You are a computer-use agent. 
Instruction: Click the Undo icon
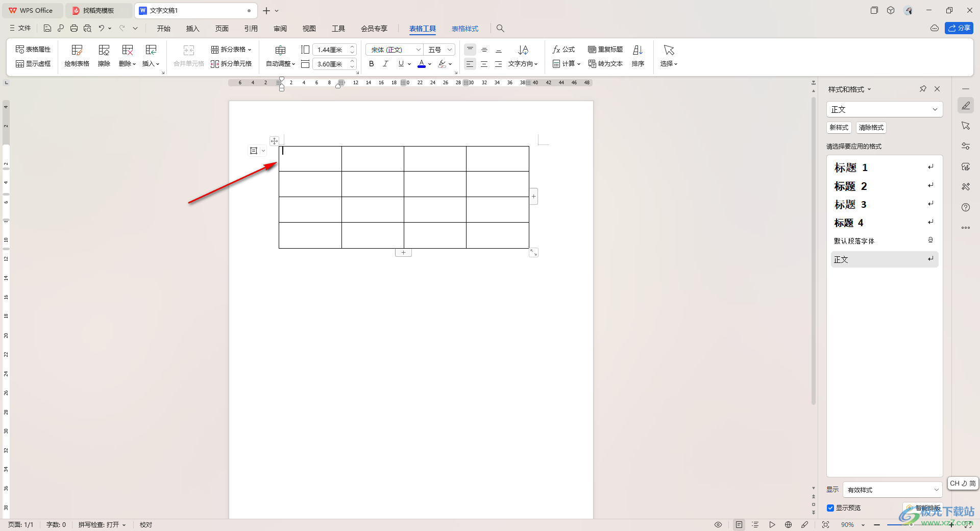pos(102,29)
